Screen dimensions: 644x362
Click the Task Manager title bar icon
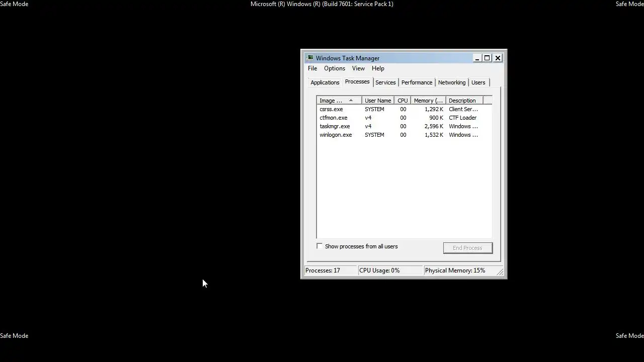(310, 58)
